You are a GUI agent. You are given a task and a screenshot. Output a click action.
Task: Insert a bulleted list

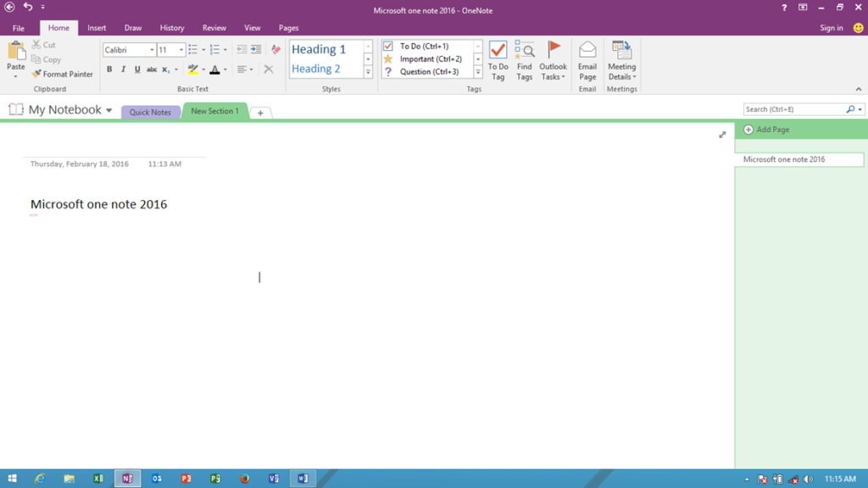click(192, 50)
